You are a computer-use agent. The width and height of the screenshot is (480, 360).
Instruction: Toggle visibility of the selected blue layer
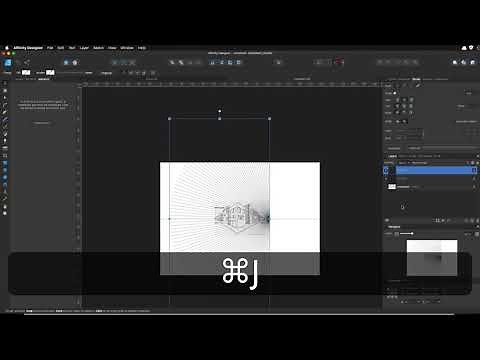(474, 170)
